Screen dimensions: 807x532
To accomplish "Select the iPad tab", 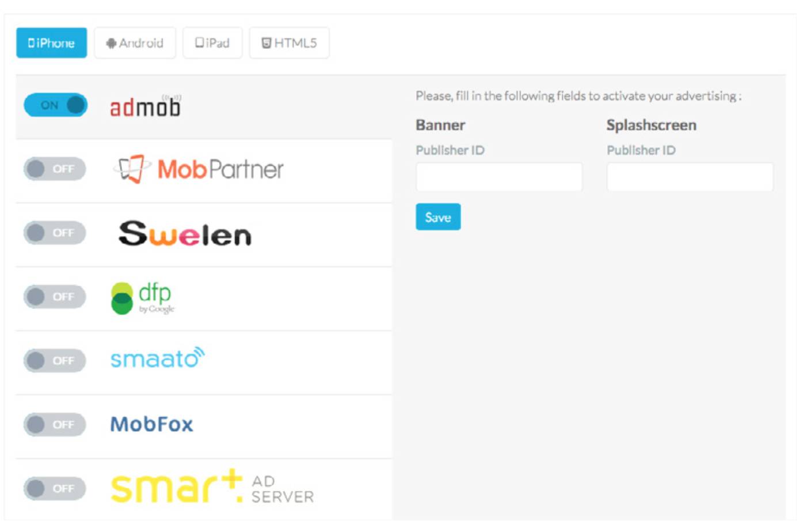I will (212, 43).
